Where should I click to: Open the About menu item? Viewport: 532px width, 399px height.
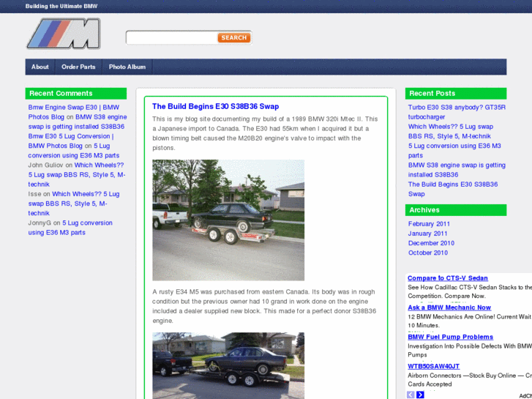click(x=40, y=67)
